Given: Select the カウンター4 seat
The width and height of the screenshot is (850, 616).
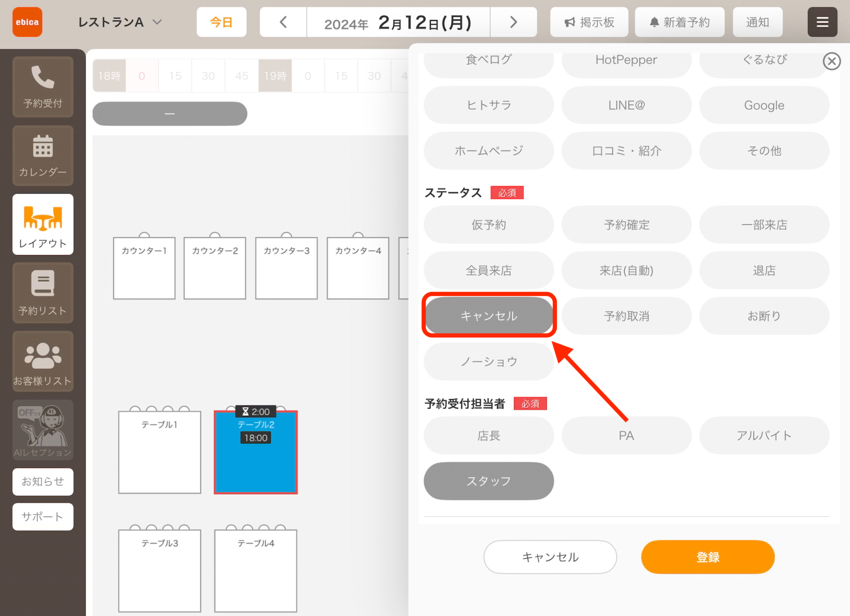Looking at the screenshot, I should coord(358,268).
